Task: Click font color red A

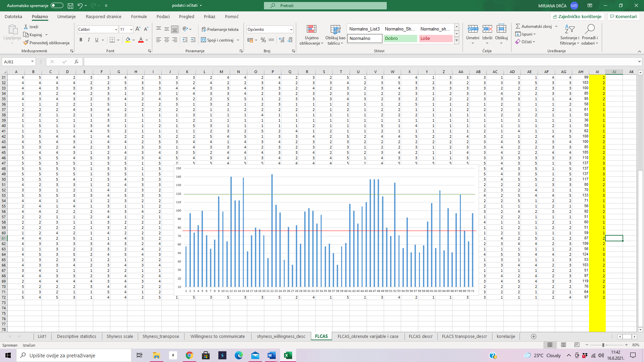Action: (141, 40)
